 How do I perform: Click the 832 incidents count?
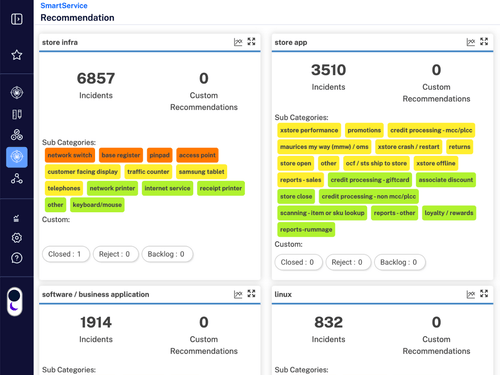[329, 322]
